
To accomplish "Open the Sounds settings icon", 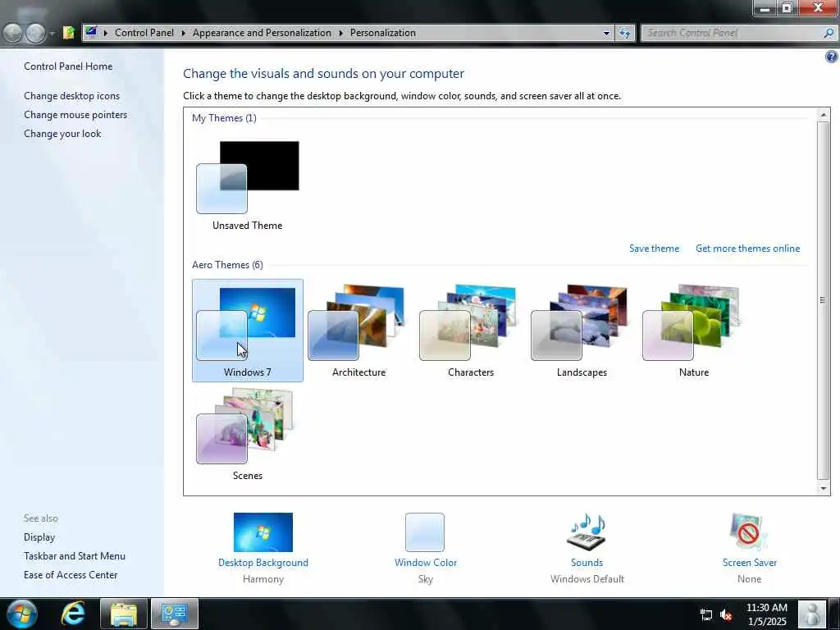I will click(x=587, y=532).
